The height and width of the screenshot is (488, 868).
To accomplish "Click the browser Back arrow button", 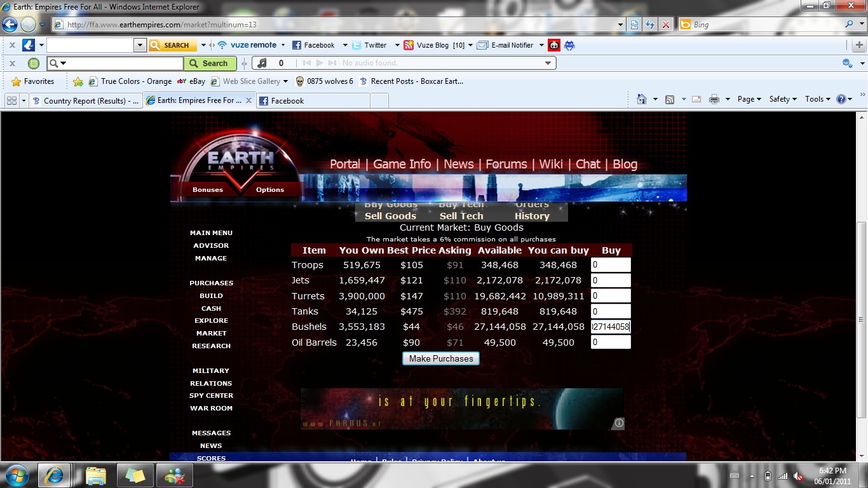I will click(10, 25).
